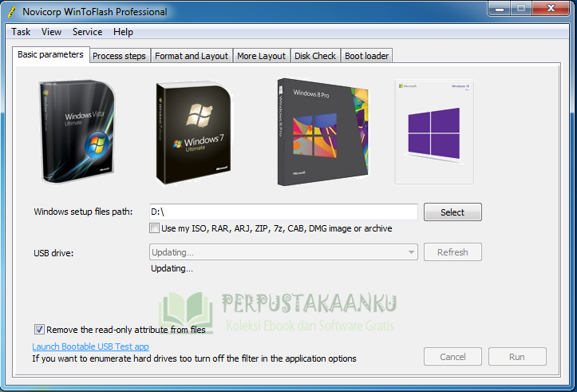Open the More Layout tab

(261, 56)
